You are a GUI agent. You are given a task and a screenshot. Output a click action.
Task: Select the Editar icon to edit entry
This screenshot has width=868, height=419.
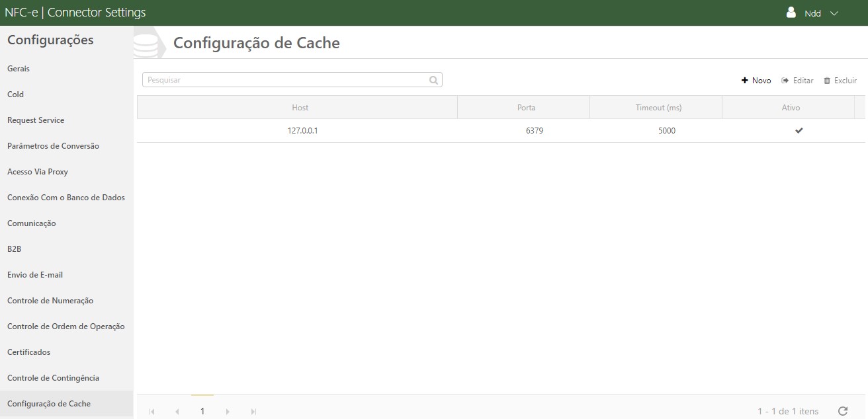click(x=786, y=80)
